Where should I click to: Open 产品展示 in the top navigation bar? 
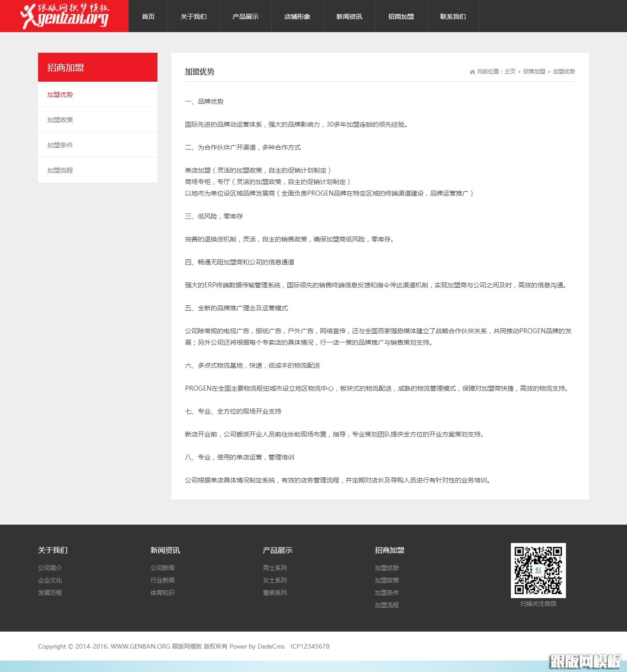[x=245, y=17]
